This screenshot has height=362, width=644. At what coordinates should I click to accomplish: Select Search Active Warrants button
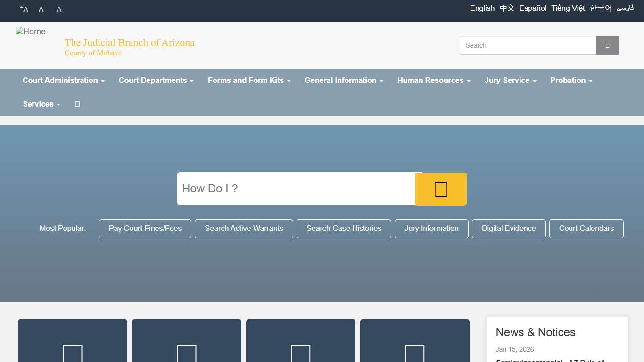244,229
